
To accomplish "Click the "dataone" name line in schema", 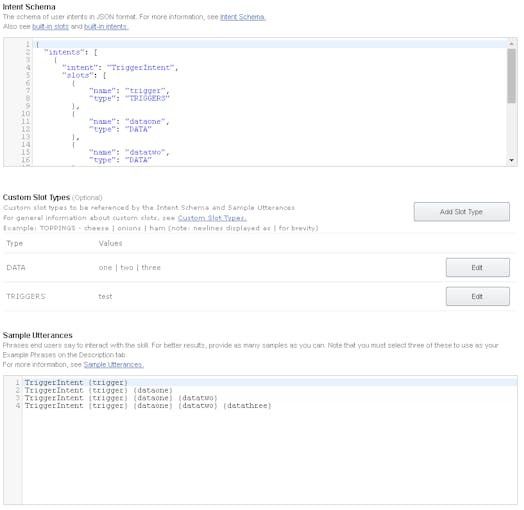I will coord(129,121).
